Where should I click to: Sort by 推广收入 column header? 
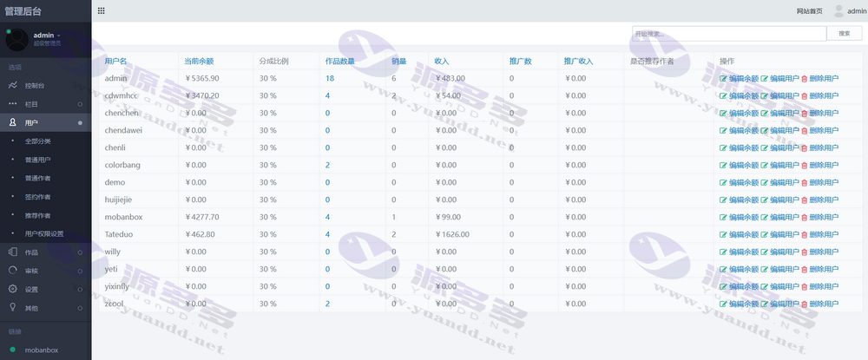point(578,62)
